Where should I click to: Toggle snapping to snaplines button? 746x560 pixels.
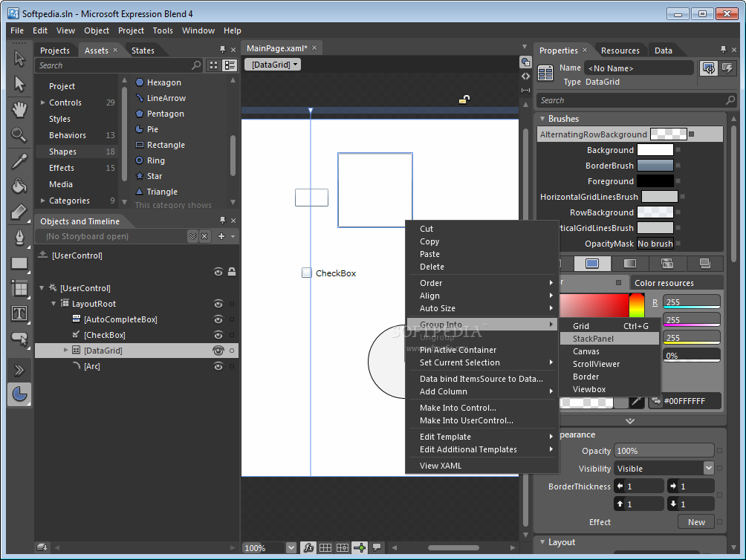coord(360,547)
